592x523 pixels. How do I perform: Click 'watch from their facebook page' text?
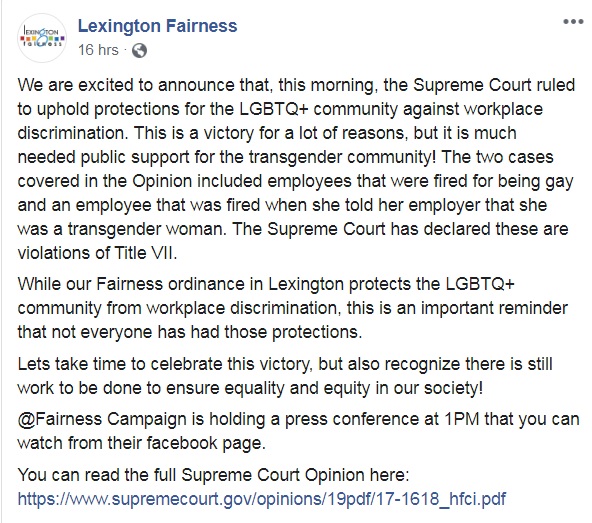point(142,443)
